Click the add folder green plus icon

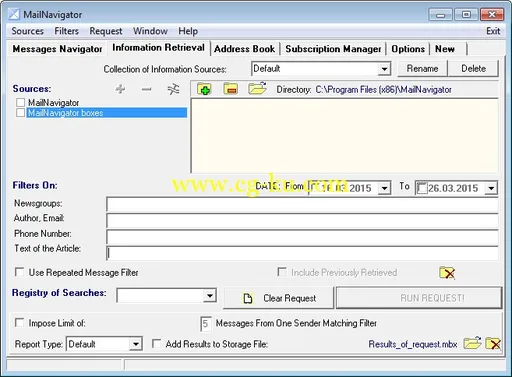click(204, 89)
